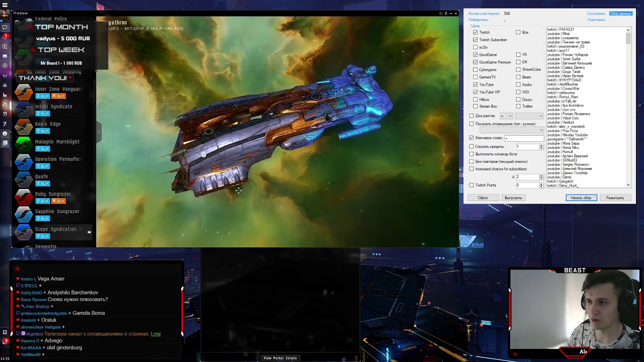Select the Sapphire Sungrazer skin icon
Image resolution: width=644 pixels, height=362 pixels.
coord(24,215)
